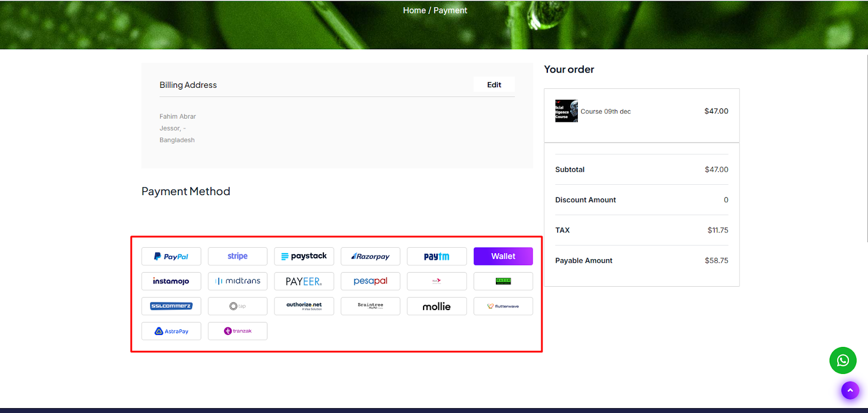
Task: Click the Payment Method heading
Action: click(x=186, y=191)
